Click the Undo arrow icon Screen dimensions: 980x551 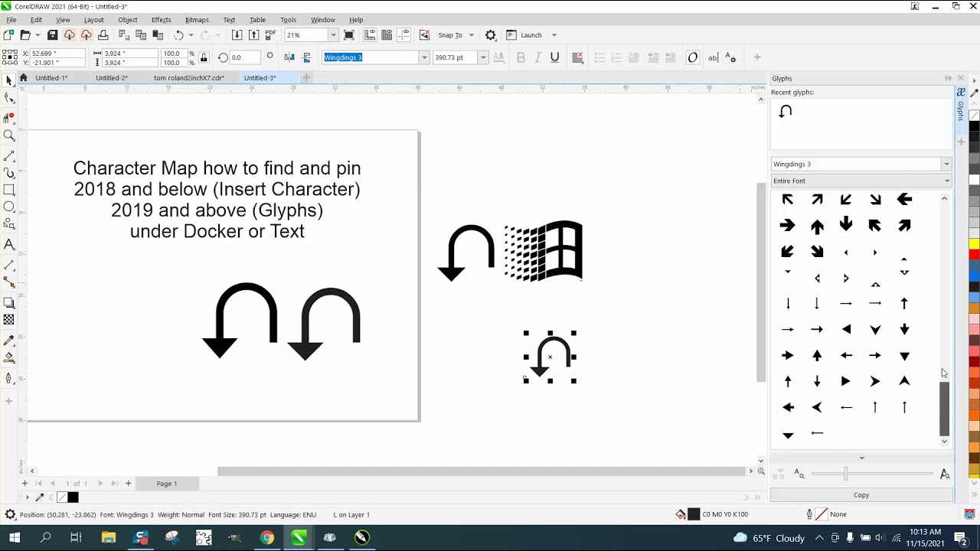pos(178,35)
